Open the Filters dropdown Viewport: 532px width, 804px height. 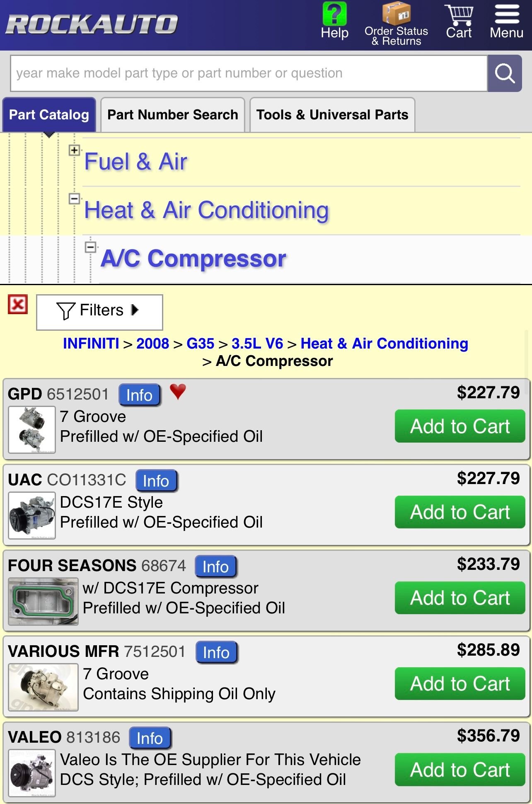99,312
